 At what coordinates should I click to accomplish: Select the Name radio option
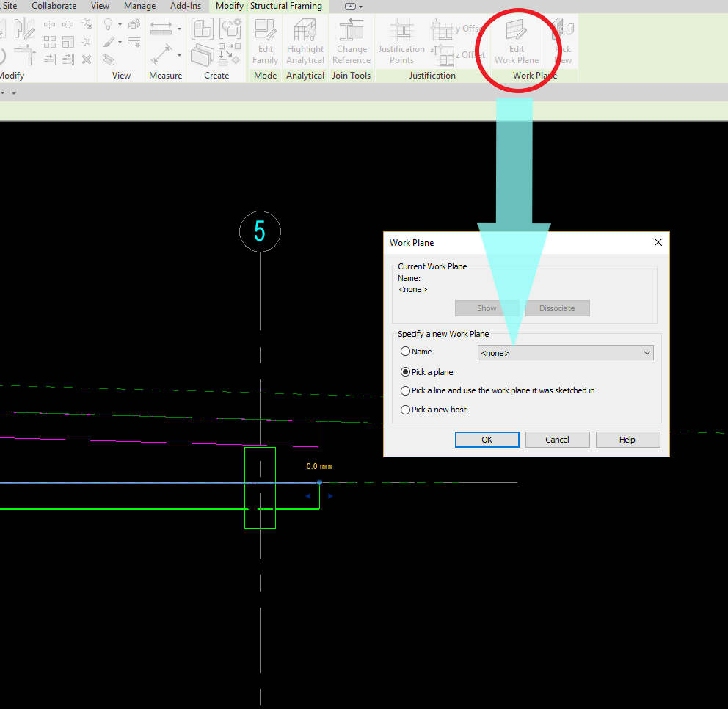click(x=405, y=352)
